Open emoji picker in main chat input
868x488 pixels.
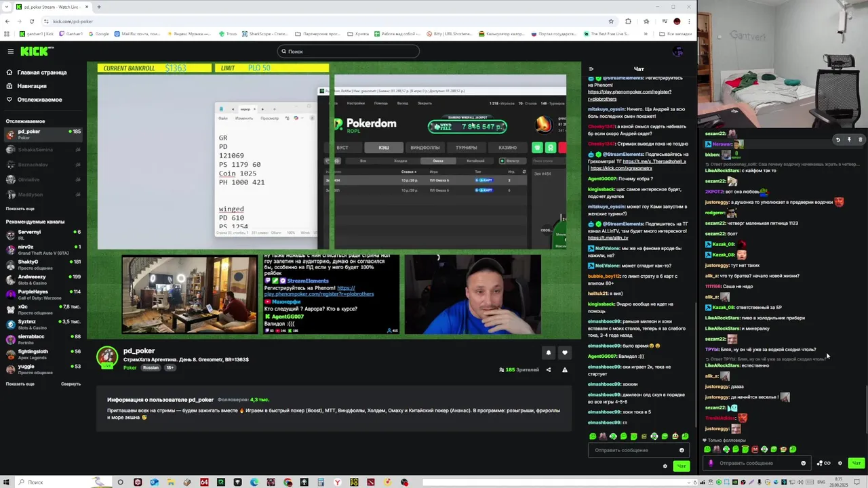click(x=682, y=450)
